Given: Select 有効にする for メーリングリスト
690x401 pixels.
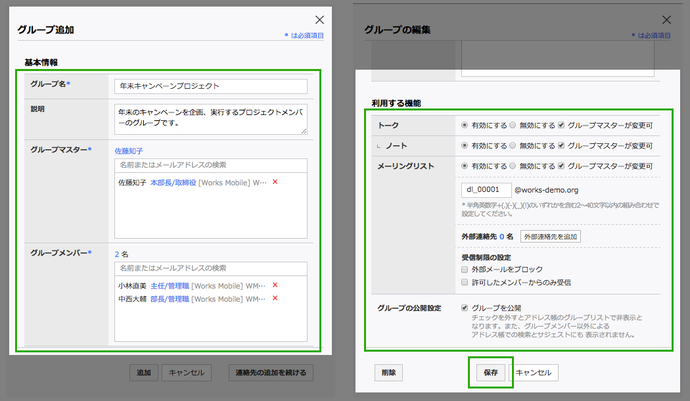Looking at the screenshot, I should click(464, 166).
